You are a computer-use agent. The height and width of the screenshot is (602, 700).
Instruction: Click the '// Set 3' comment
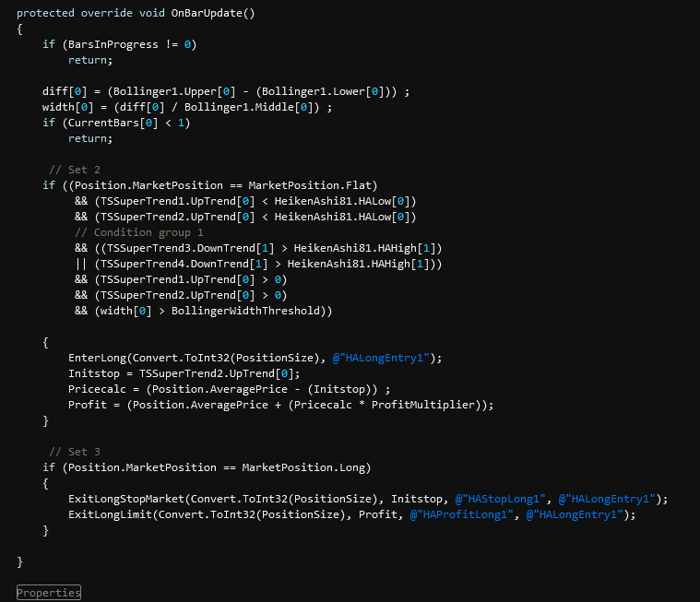coord(75,452)
